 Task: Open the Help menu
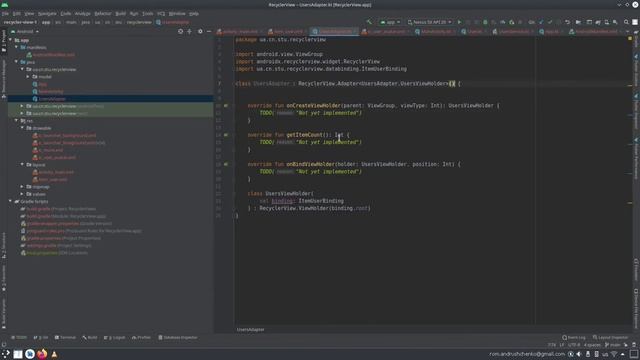pos(194,13)
